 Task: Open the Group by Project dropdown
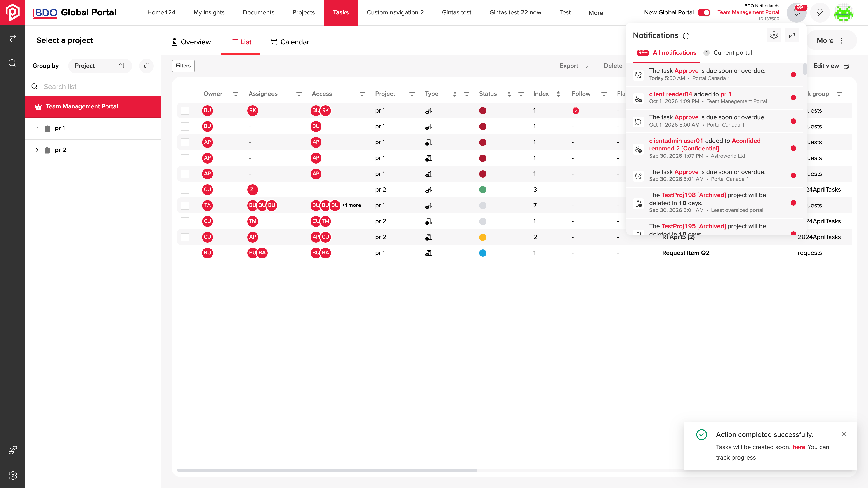(100, 66)
